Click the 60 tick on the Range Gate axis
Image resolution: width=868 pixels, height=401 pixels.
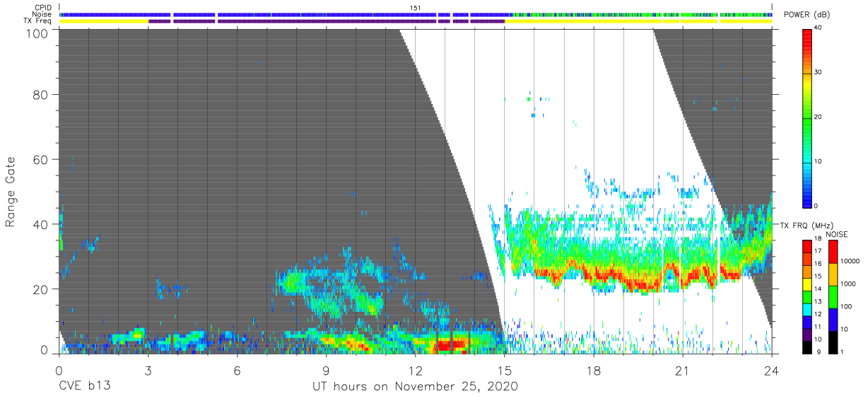(x=40, y=160)
